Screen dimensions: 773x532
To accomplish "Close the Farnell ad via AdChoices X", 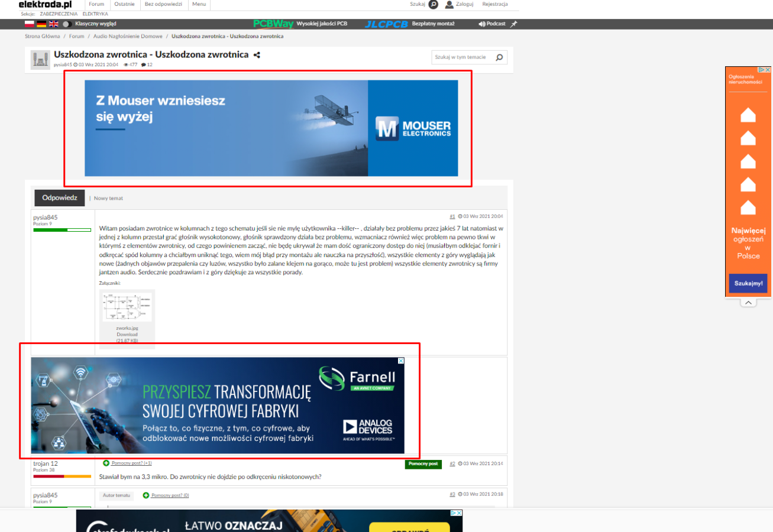I will [400, 361].
